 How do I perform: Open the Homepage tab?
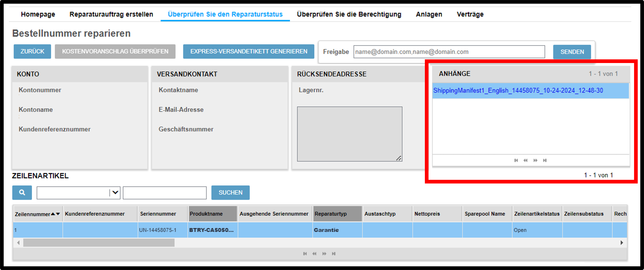coord(38,14)
